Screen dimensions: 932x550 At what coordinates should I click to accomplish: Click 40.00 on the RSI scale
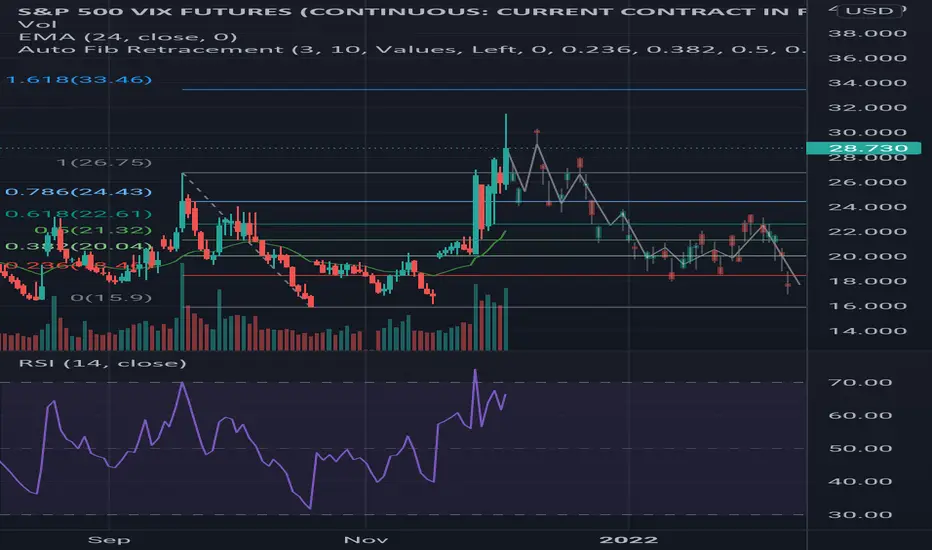[x=860, y=482]
